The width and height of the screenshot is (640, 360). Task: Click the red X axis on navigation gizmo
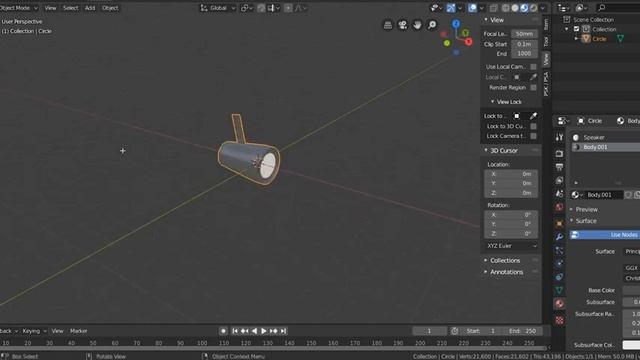tap(468, 41)
